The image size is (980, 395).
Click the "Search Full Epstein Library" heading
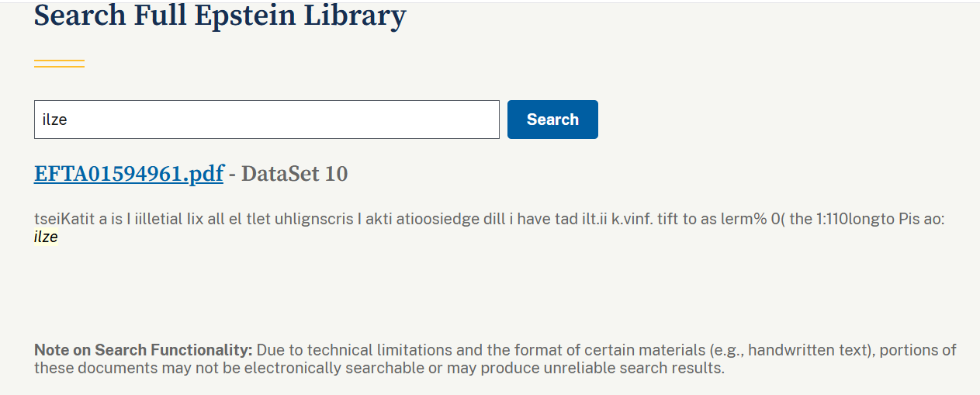coord(220,16)
